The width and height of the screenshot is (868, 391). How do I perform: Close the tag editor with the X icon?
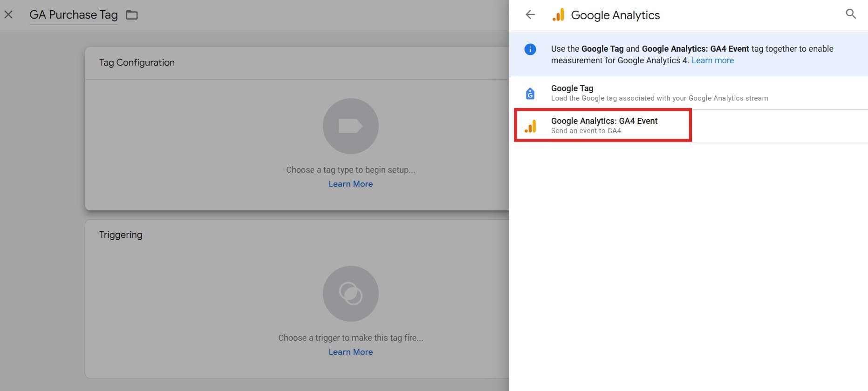click(x=8, y=15)
